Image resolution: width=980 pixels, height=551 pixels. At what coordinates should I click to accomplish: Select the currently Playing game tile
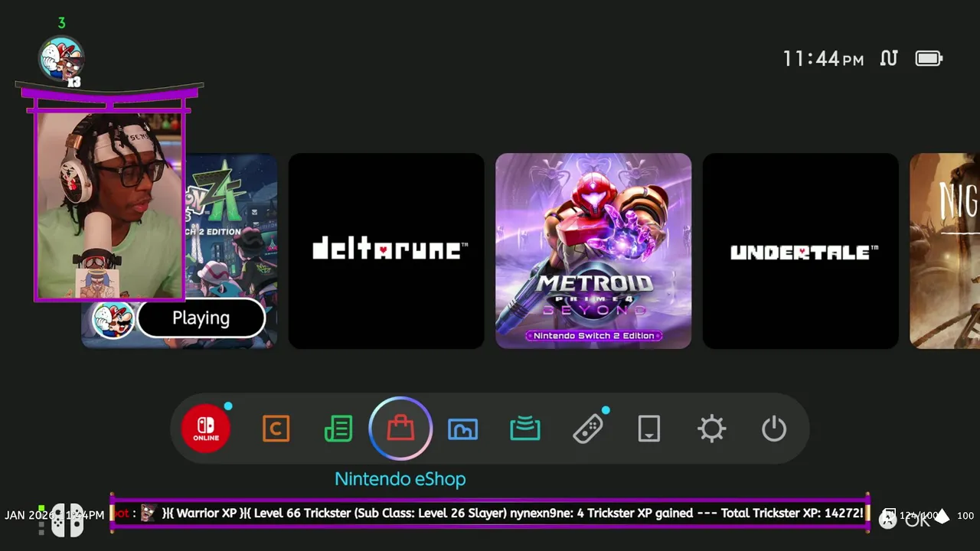(230, 251)
